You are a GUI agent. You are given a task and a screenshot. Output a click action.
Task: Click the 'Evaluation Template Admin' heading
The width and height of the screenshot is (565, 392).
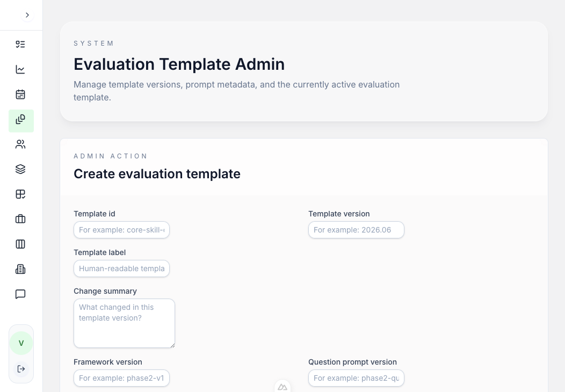[179, 64]
